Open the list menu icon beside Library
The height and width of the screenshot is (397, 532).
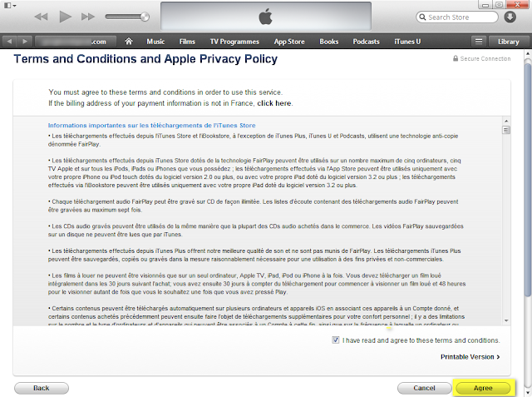[479, 42]
